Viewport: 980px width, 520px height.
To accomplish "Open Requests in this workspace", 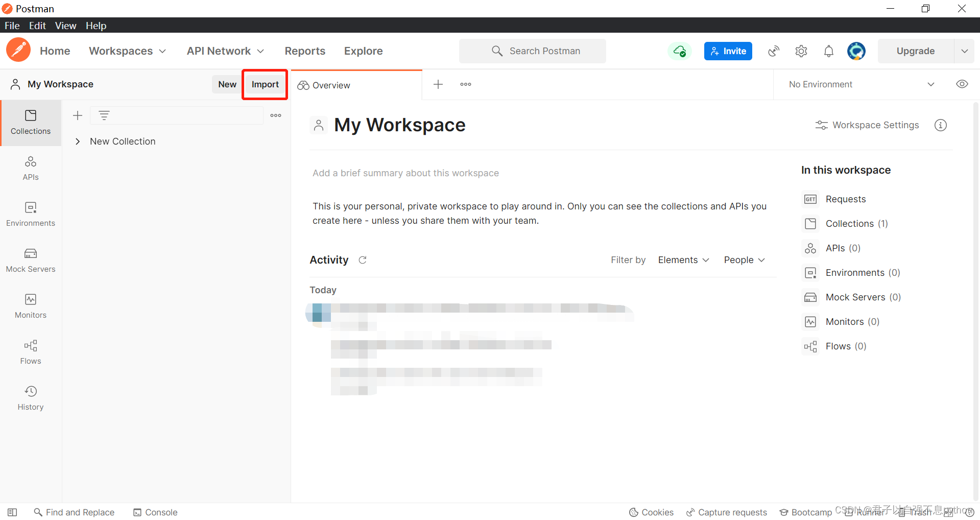I will pos(834,199).
